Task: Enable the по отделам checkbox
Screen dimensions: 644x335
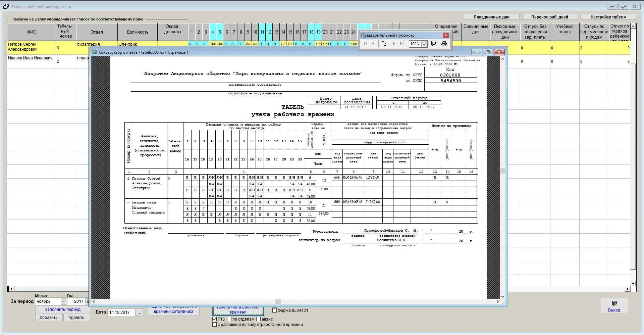Action: pyautogui.click(x=229, y=319)
